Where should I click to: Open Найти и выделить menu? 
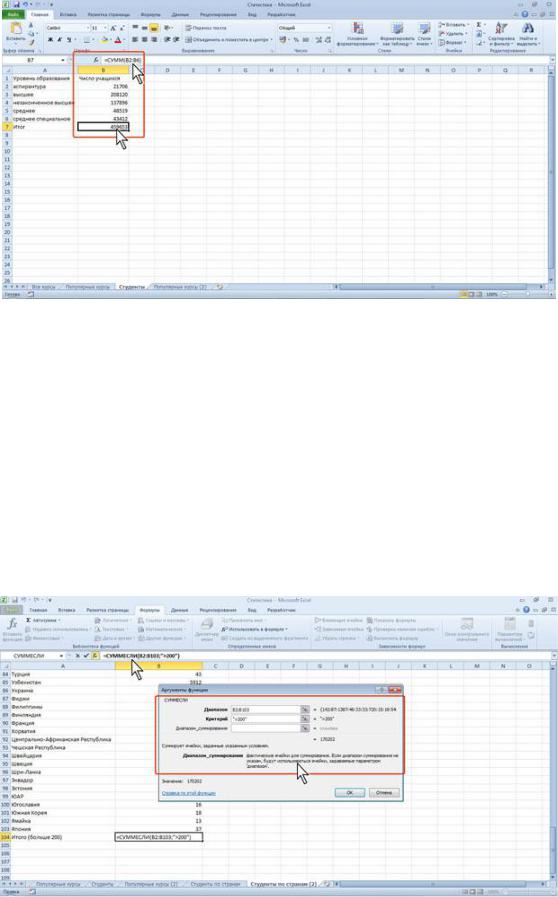click(529, 34)
